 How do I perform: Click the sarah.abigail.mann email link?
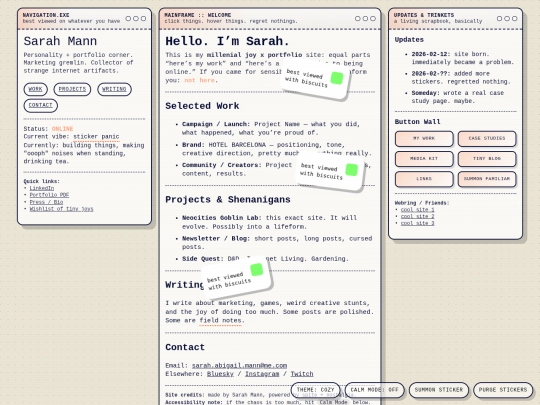click(239, 365)
